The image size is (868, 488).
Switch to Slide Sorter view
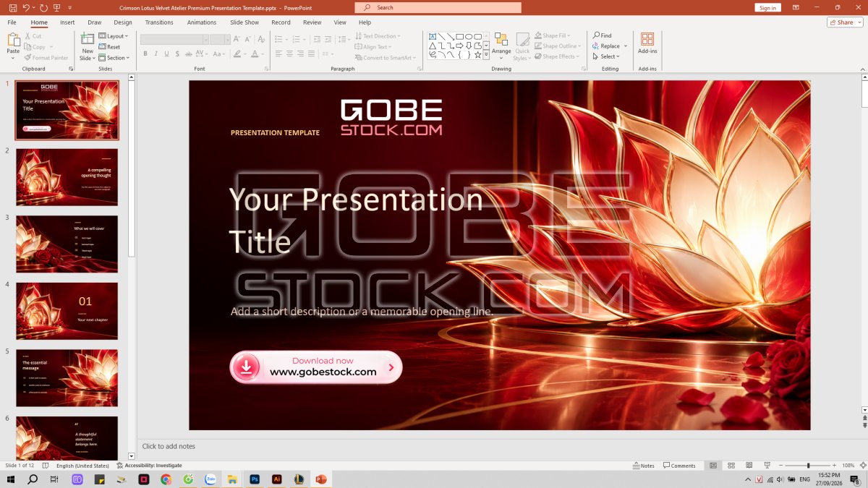[x=731, y=466]
